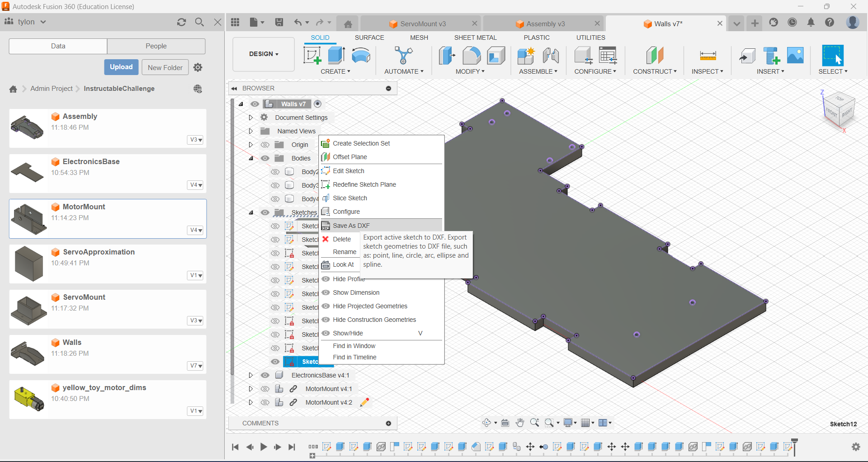This screenshot has width=868, height=462.
Task: Click the Undo arrow icon
Action: click(298, 22)
